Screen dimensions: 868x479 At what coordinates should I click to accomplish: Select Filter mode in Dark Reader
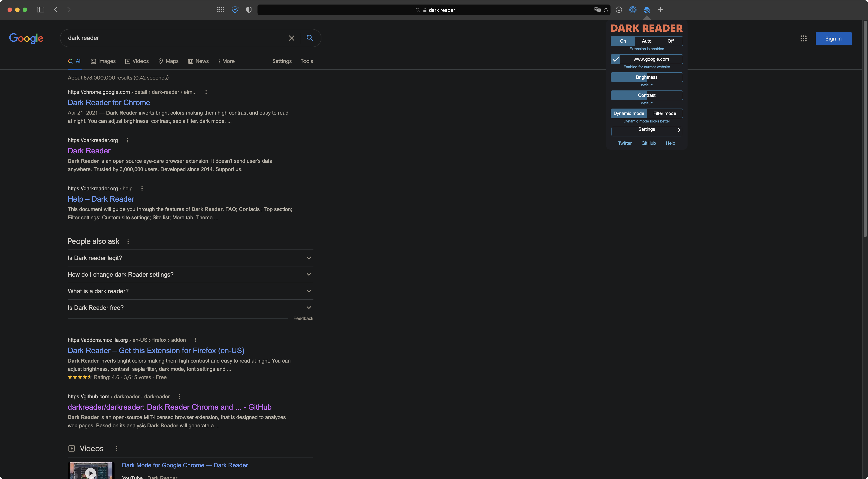665,113
